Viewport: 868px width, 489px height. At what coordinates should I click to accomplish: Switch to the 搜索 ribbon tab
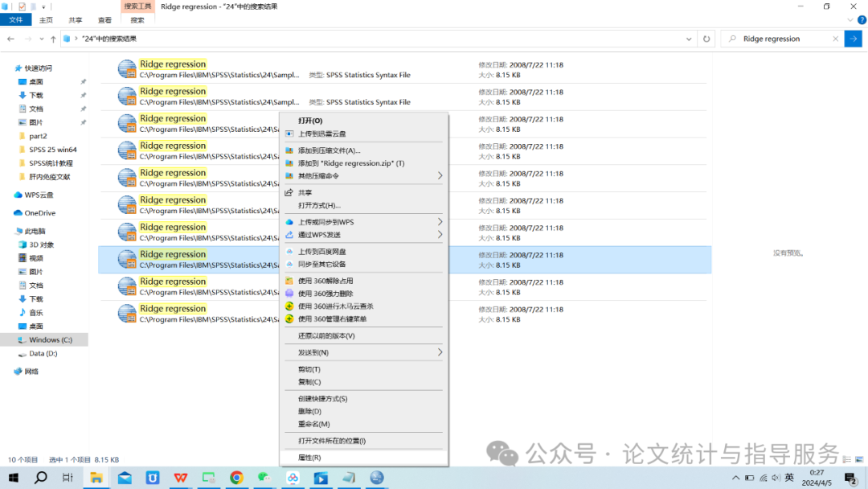(137, 20)
